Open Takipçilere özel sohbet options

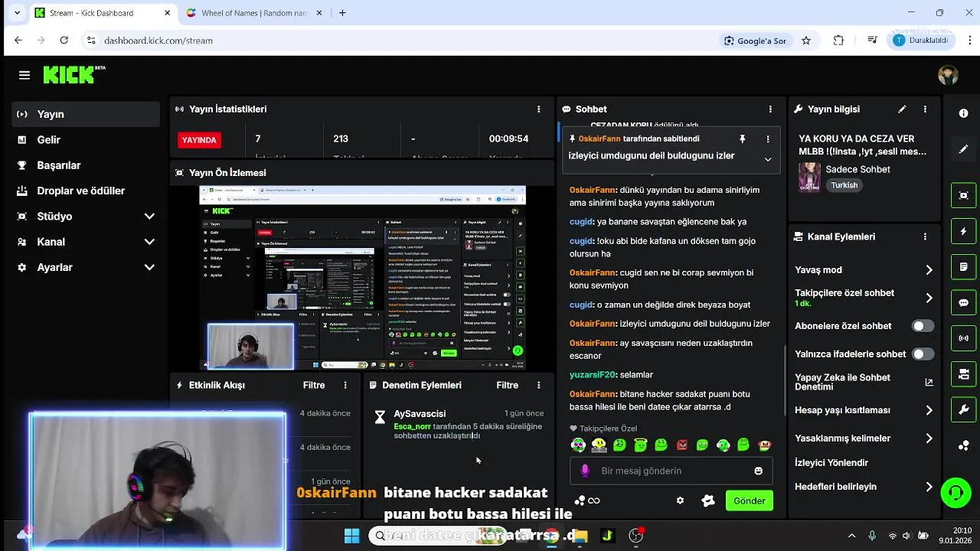(x=864, y=298)
